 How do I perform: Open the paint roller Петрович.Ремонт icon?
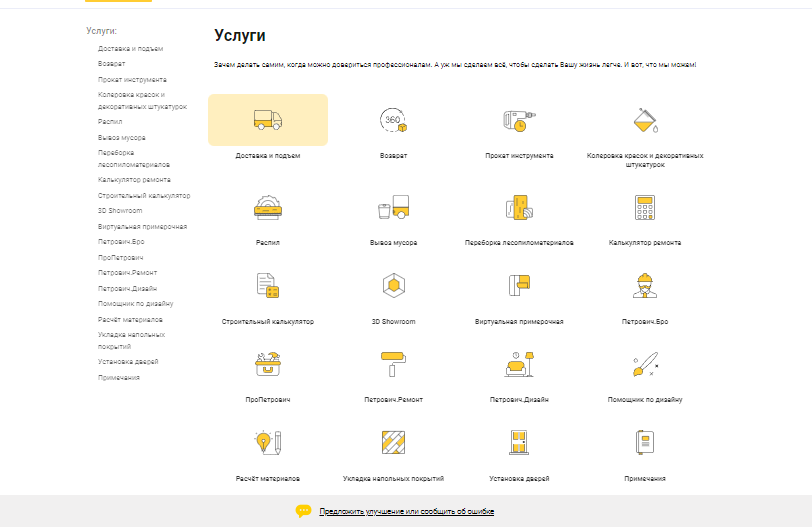[x=393, y=364]
